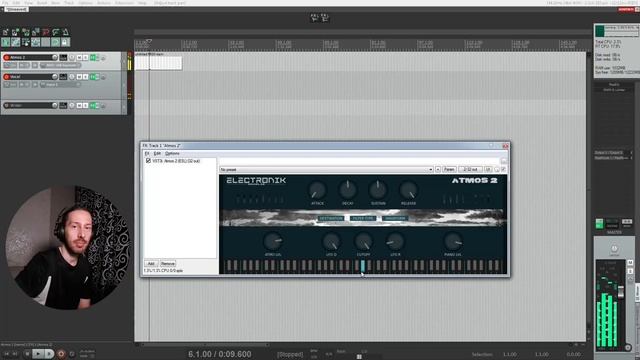The width and height of the screenshot is (640, 360).
Task: Arm the Vocal track for recording
Action: tap(6, 77)
